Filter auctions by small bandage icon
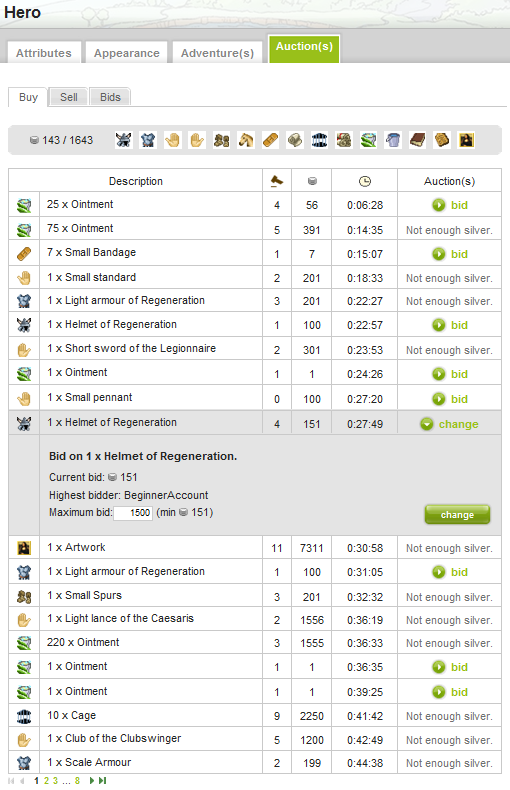510x790 pixels. click(x=271, y=140)
